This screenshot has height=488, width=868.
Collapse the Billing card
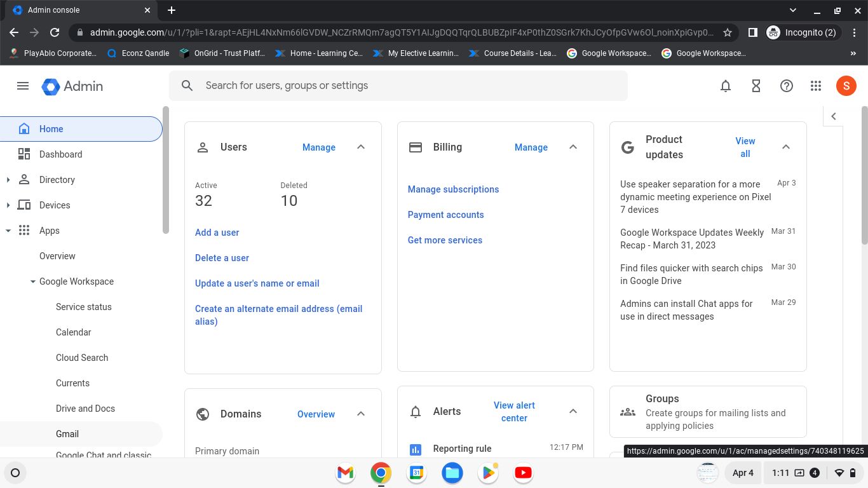point(573,147)
